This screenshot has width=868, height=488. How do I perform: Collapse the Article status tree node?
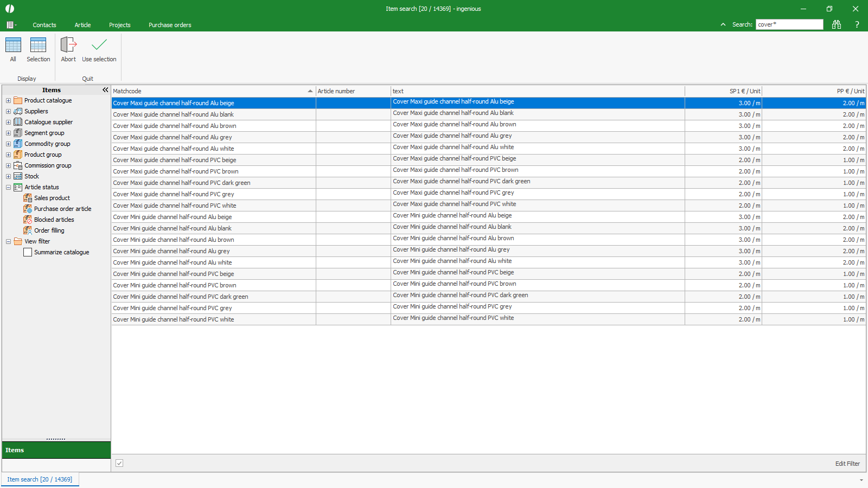coord(8,187)
